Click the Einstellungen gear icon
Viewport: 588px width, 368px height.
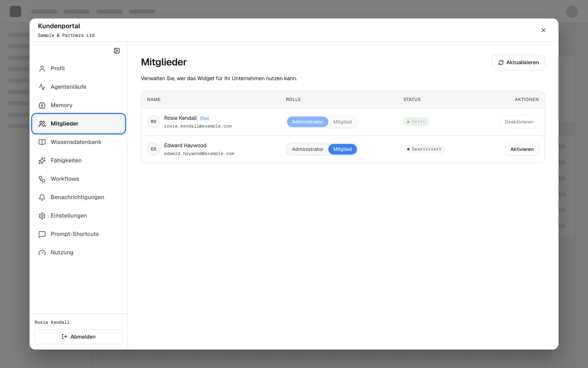(x=42, y=216)
